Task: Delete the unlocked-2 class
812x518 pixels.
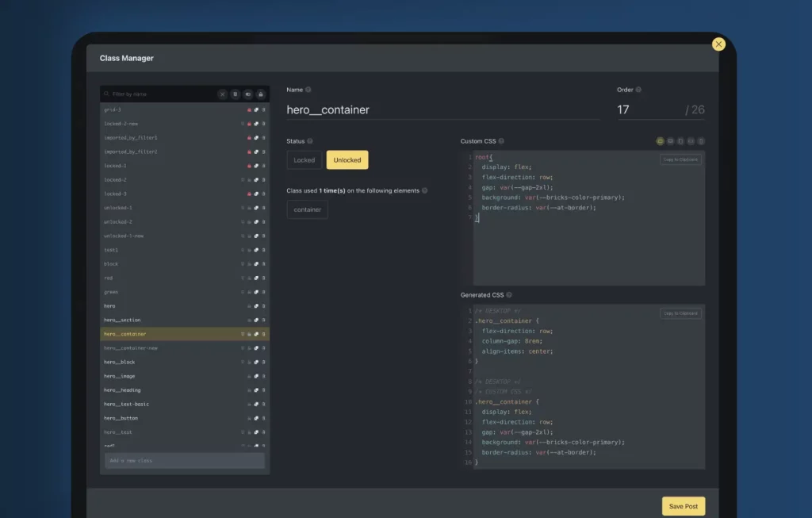Action: pos(263,221)
